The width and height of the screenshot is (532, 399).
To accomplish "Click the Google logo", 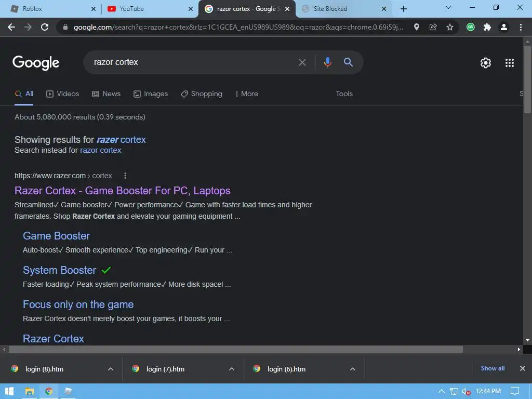I will 36,63.
